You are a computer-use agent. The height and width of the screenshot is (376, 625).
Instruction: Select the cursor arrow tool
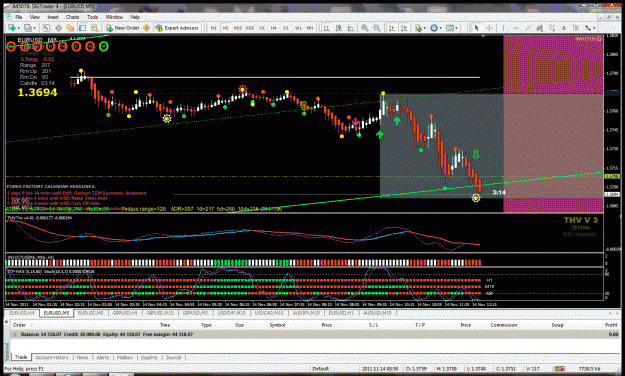[476, 28]
